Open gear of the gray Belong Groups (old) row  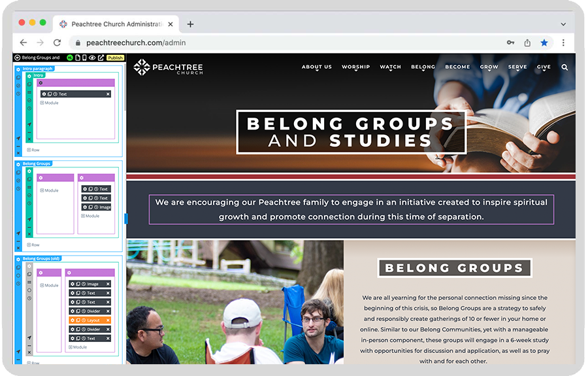(x=29, y=266)
